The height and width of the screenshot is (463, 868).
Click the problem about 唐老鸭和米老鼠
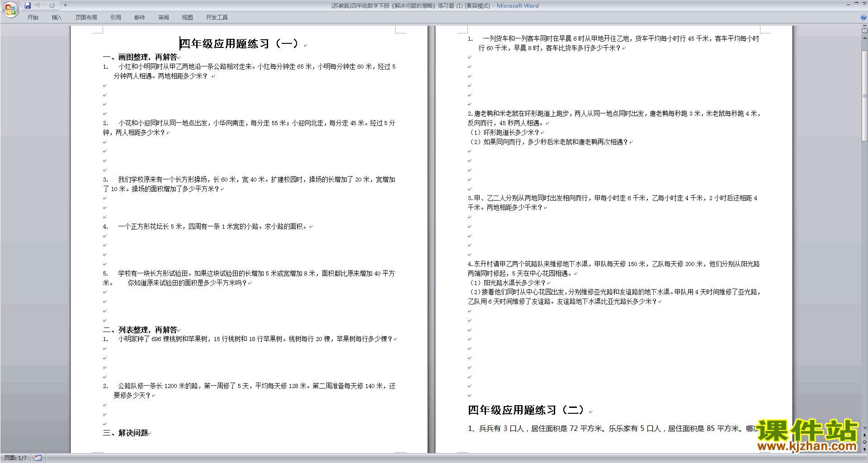[x=614, y=118]
